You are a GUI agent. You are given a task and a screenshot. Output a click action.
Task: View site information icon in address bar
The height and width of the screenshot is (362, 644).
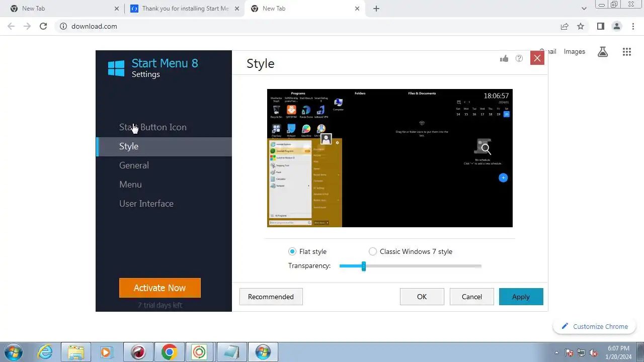tap(63, 26)
